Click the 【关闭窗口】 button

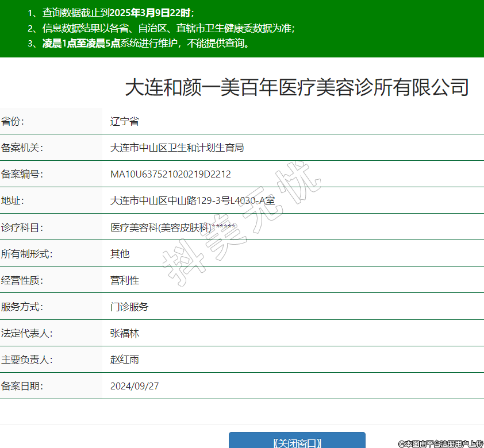297,442
